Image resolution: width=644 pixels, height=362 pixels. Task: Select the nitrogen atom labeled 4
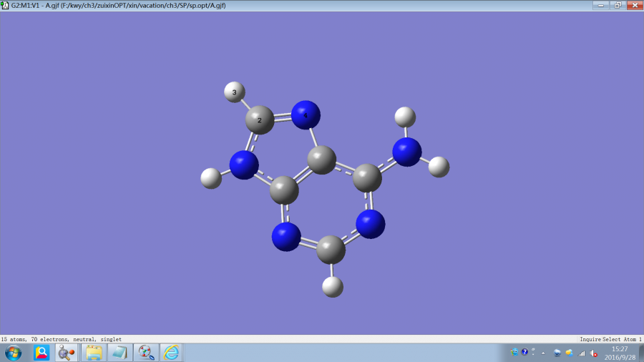tap(306, 115)
